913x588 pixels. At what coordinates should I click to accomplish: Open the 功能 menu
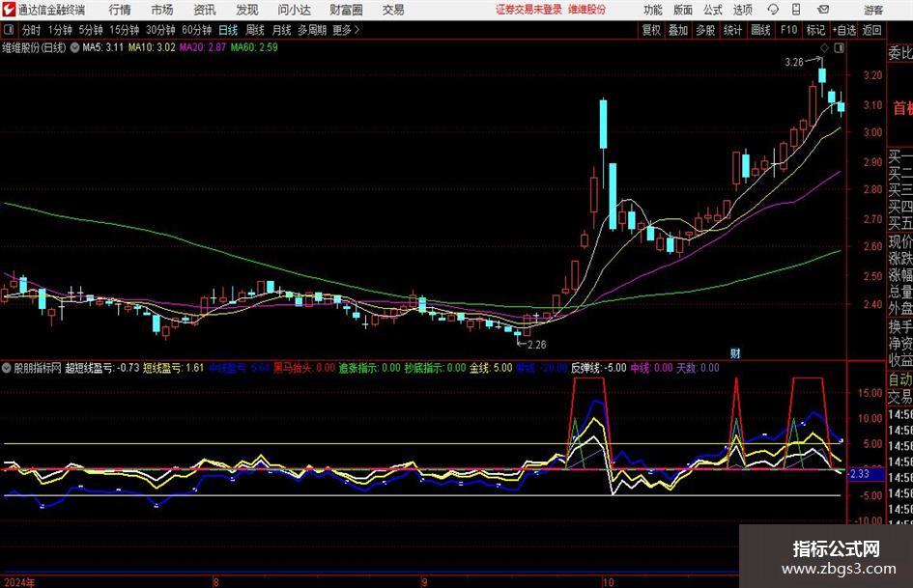tap(653, 10)
